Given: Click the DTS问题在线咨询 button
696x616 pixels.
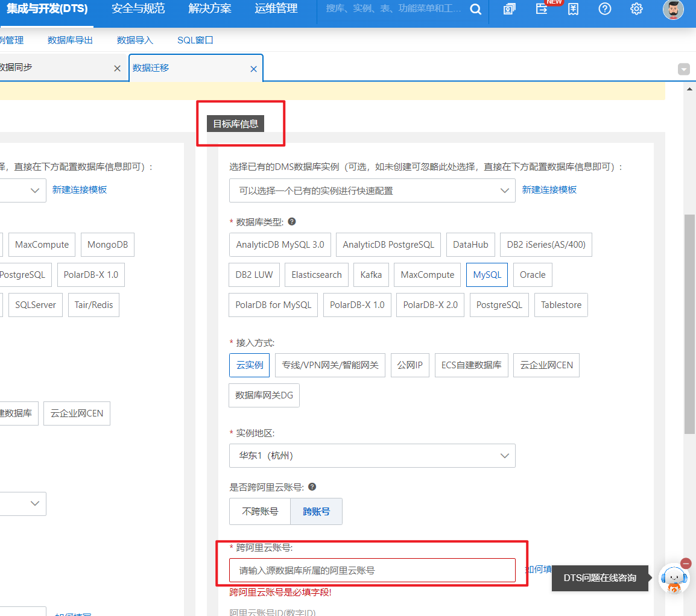Looking at the screenshot, I should tap(600, 578).
